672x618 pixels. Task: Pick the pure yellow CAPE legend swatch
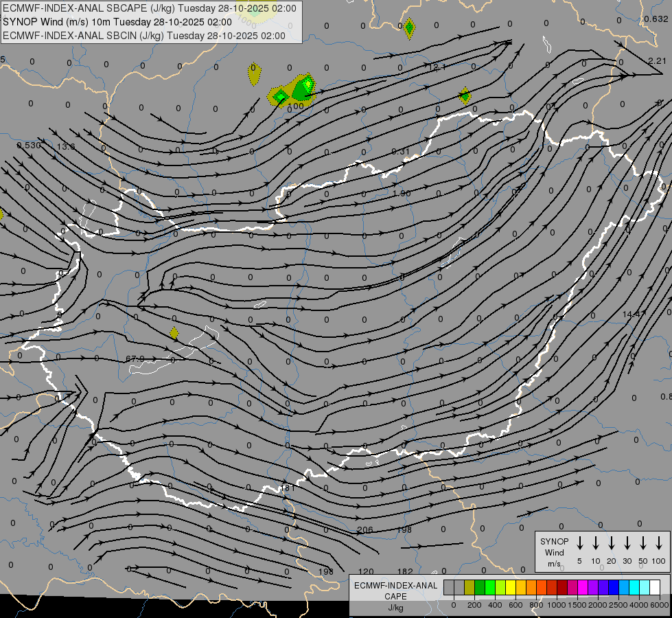click(511, 587)
